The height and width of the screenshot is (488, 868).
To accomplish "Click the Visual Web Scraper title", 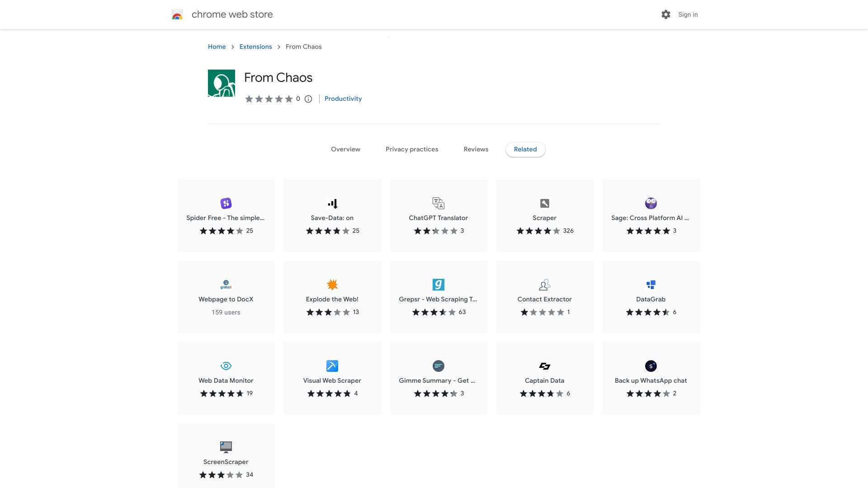I will (x=332, y=381).
